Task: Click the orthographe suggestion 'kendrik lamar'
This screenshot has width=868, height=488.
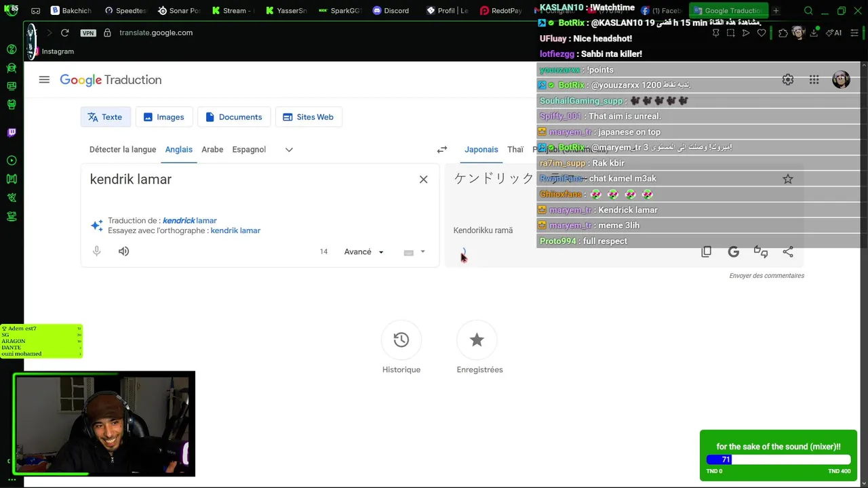Action: [x=235, y=231]
